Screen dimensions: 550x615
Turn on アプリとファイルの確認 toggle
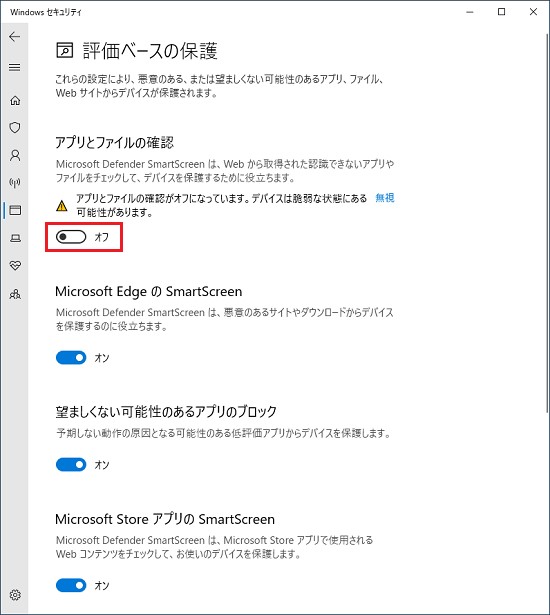click(71, 237)
